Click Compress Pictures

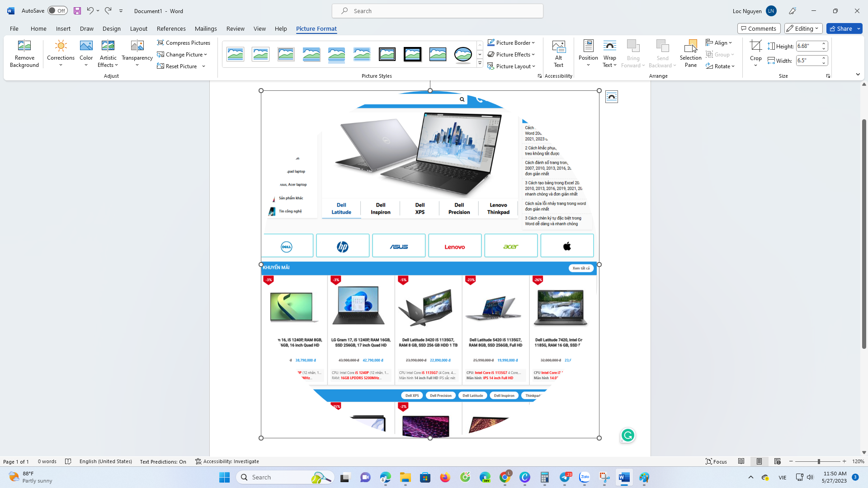(184, 42)
